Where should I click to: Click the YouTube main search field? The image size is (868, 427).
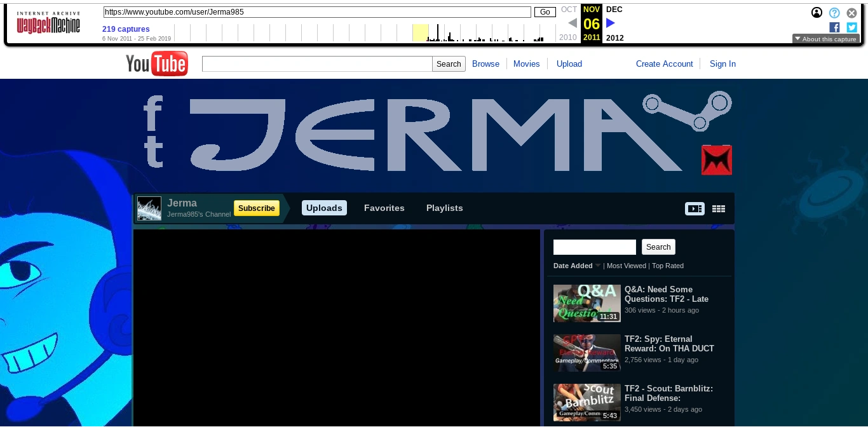tap(317, 64)
